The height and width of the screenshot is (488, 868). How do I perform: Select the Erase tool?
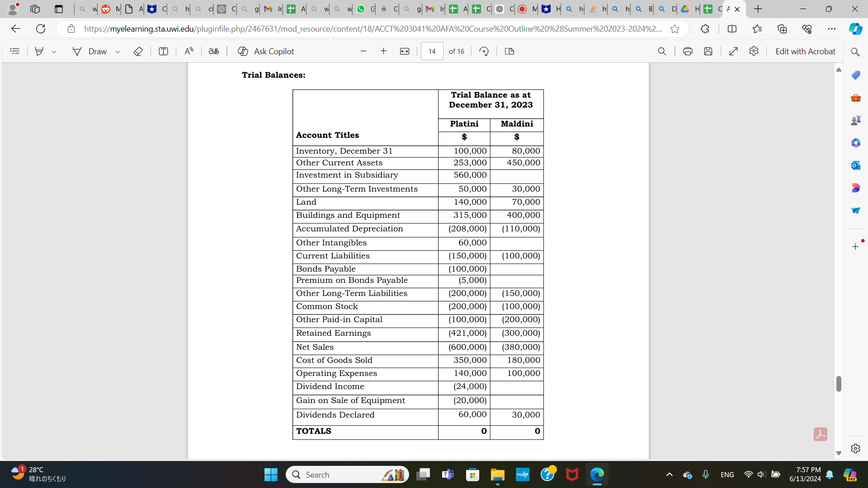tap(138, 51)
